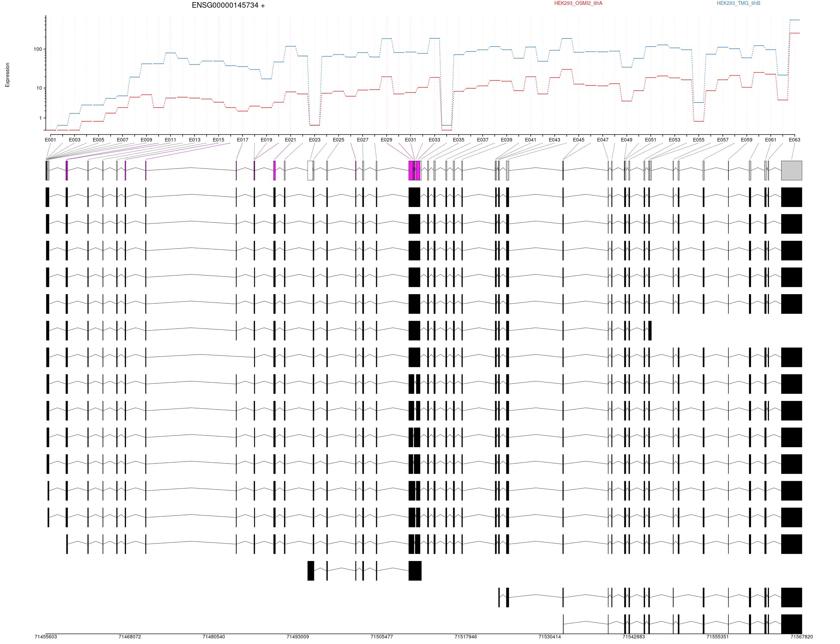
Task: Select exon label E039
Action: (x=506, y=140)
